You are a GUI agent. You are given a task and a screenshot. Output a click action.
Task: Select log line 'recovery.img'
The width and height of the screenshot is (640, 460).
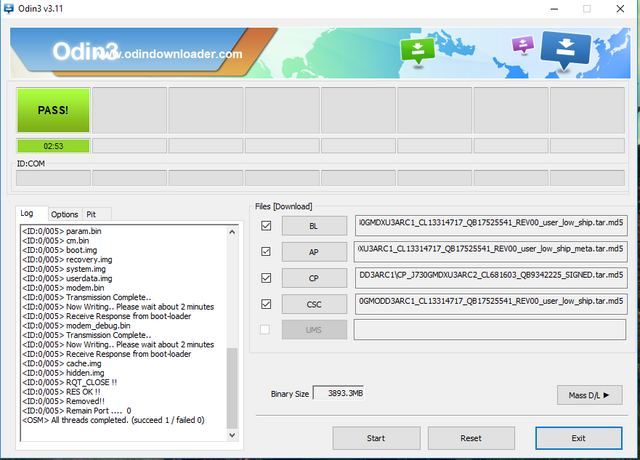pos(67,260)
